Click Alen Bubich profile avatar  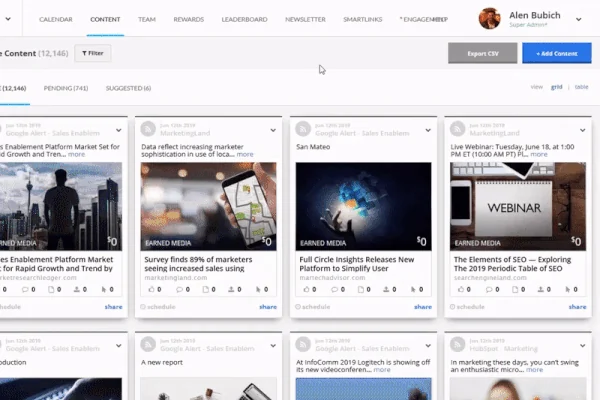pyautogui.click(x=489, y=18)
